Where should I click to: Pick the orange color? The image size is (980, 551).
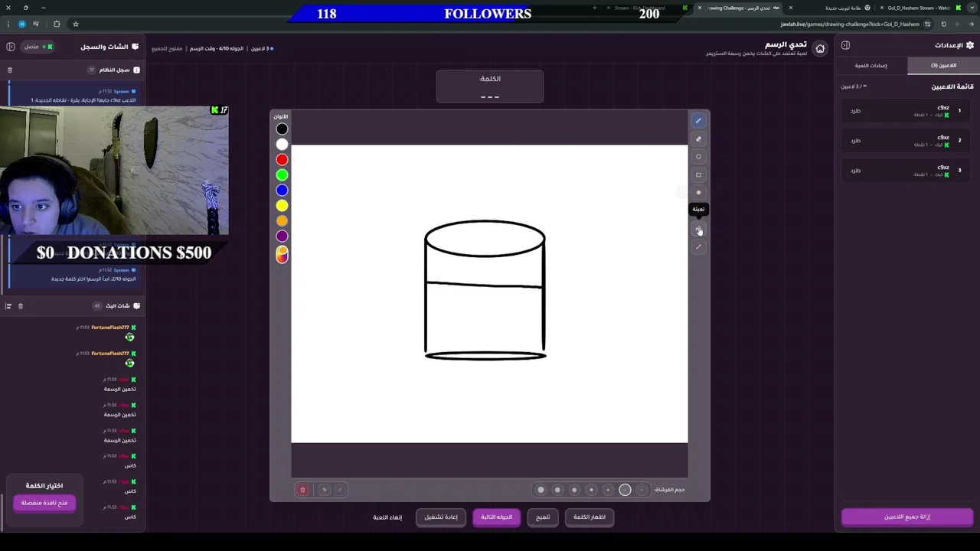(282, 221)
